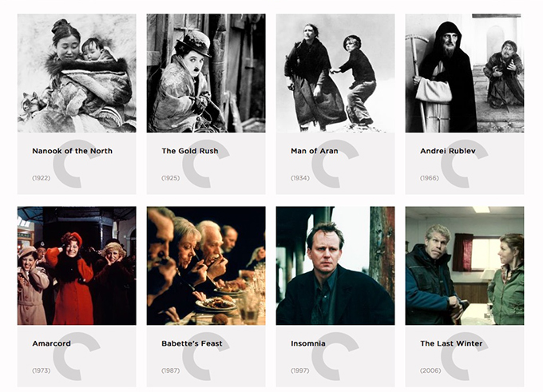The height and width of the screenshot is (392, 543).
Task: Click the Nanook of the North title
Action: 73,151
